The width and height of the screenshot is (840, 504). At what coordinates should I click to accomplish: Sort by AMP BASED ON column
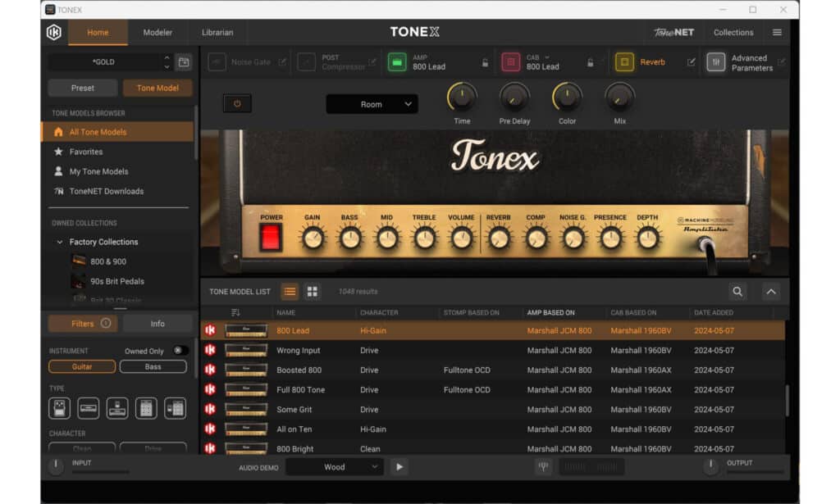[550, 313]
